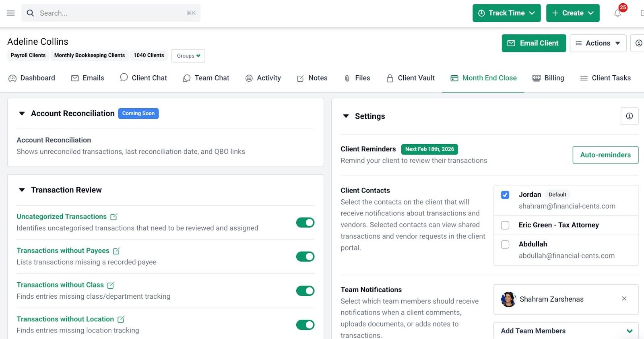Remove Shahram Zarshenas from team notifications

(624, 299)
